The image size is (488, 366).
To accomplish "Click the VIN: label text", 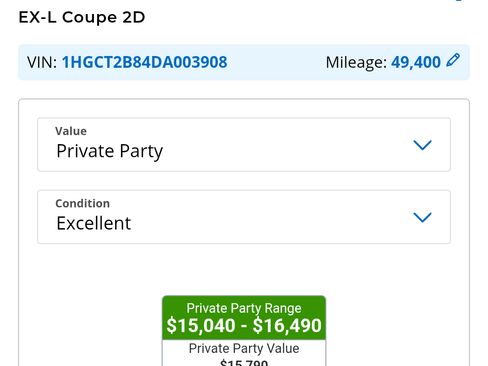I will [42, 62].
